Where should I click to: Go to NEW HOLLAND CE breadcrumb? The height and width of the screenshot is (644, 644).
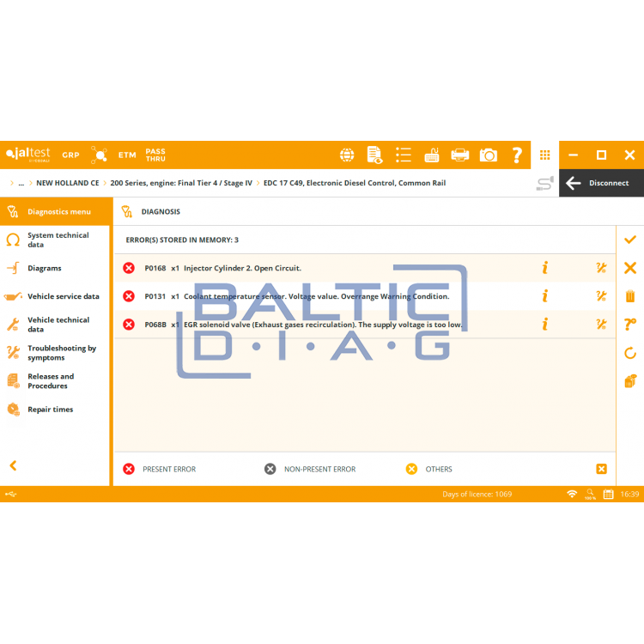click(68, 183)
